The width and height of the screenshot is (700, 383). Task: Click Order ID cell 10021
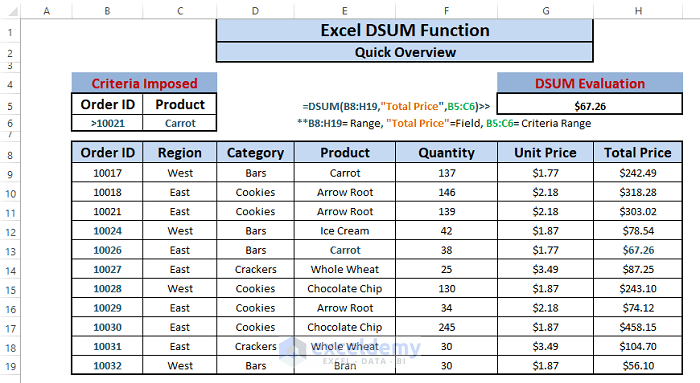[107, 211]
